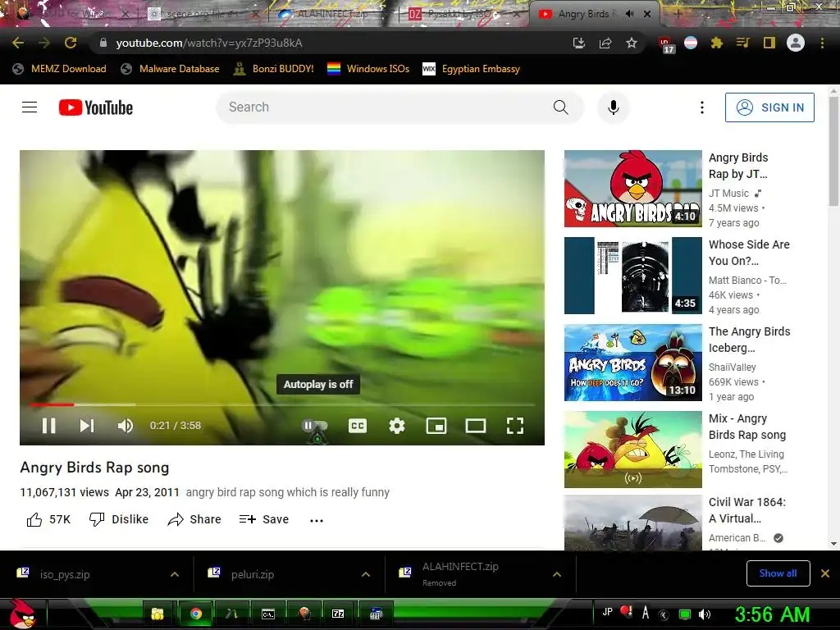Viewport: 840px width, 630px height.
Task: Toggle the Autoplay switch in player
Action: click(315, 426)
